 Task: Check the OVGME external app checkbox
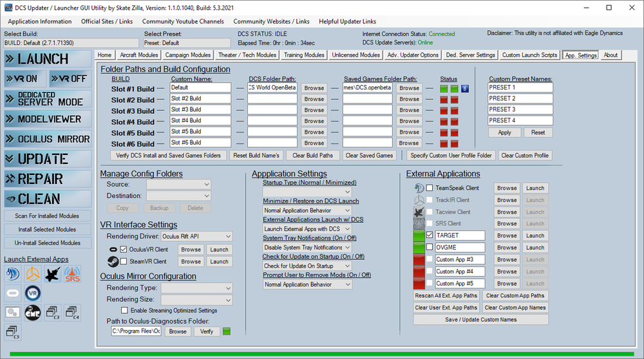point(430,247)
